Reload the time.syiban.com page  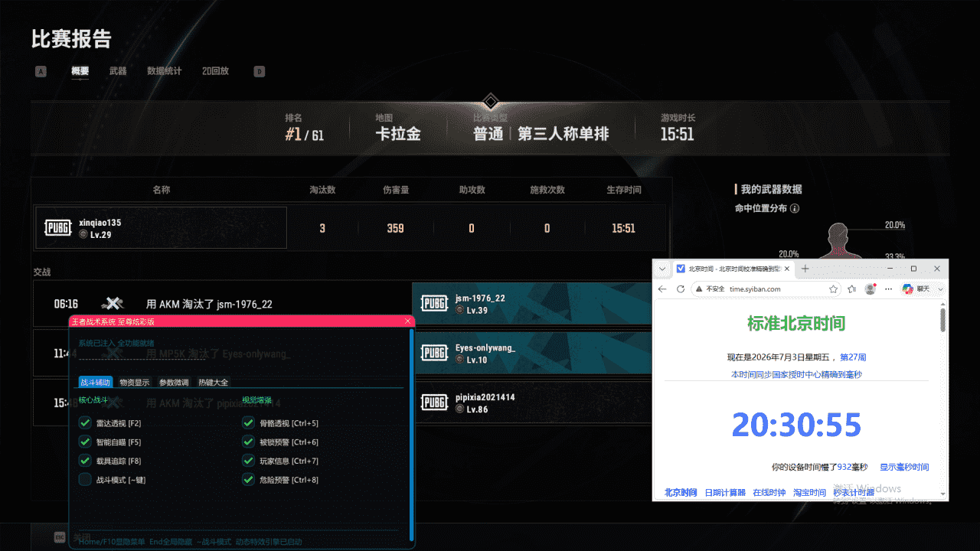tap(681, 289)
